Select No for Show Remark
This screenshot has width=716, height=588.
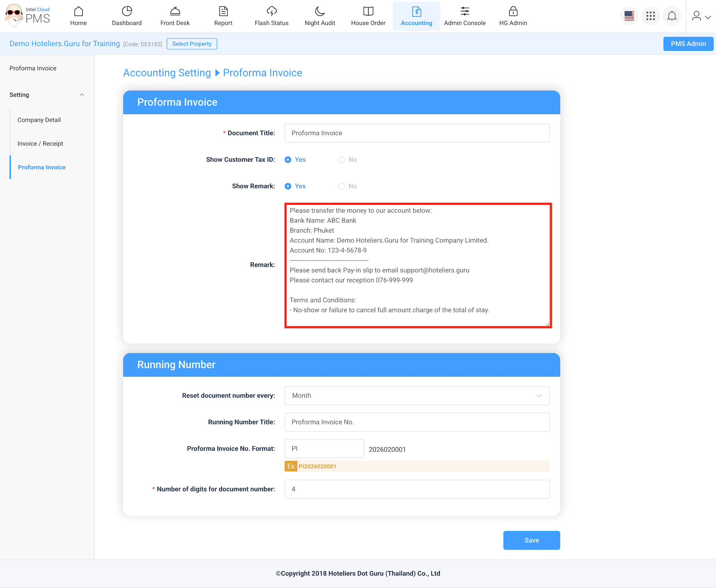click(x=341, y=186)
